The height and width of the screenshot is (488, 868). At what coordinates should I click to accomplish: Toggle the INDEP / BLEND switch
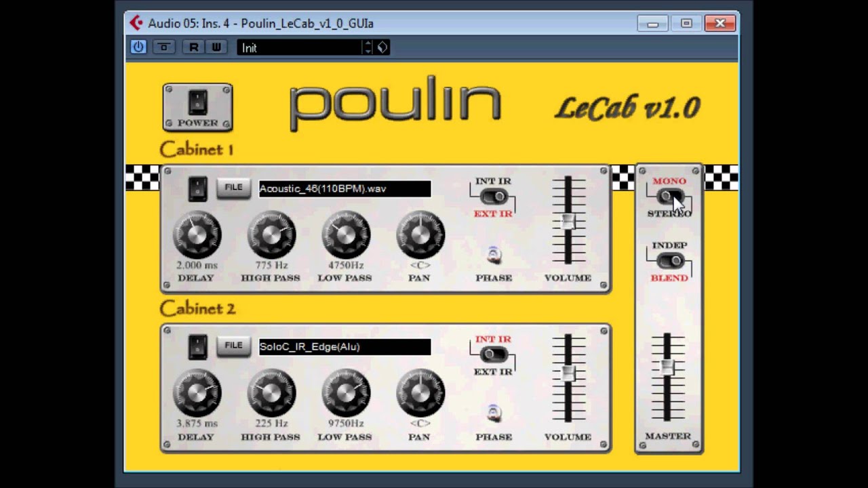[669, 261]
